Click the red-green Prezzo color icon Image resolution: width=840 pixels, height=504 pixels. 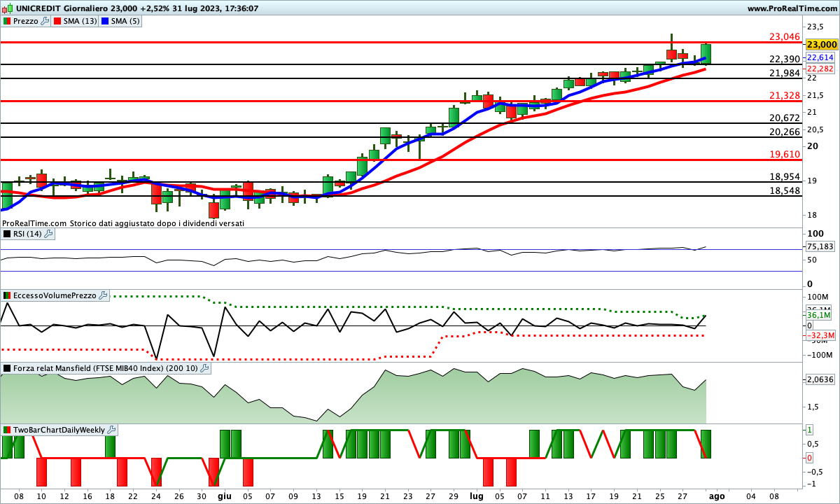(7, 21)
